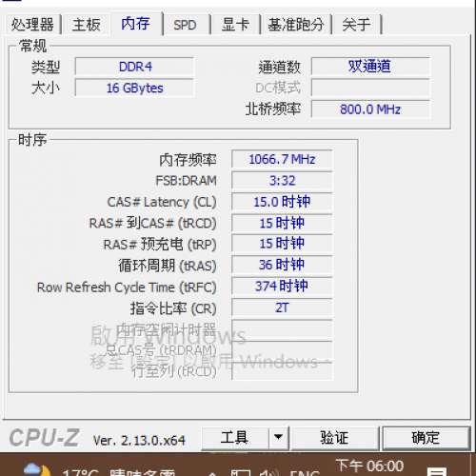The width and height of the screenshot is (476, 476).
Task: Click the 3:32 FSB:DRAM value
Action: click(x=282, y=181)
